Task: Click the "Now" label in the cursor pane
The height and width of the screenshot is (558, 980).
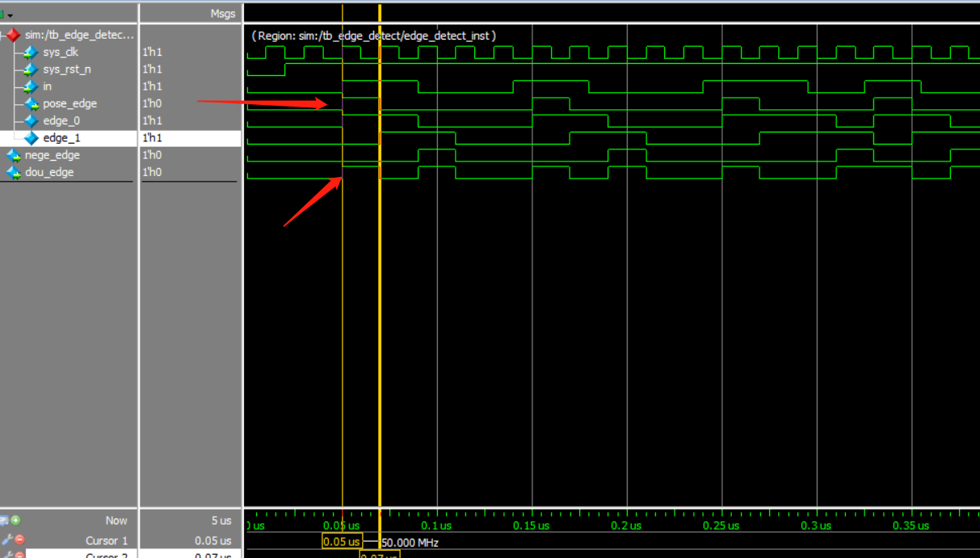Action: coord(116,521)
